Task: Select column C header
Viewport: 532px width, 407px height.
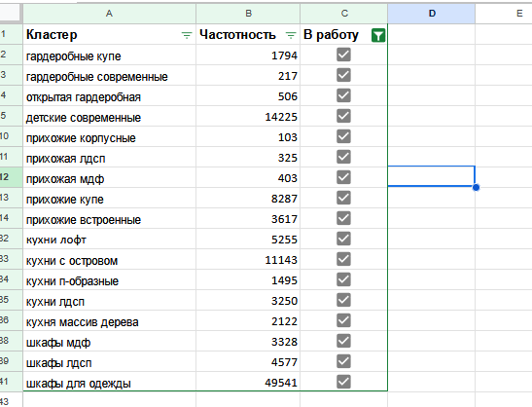Action: pyautogui.click(x=344, y=14)
